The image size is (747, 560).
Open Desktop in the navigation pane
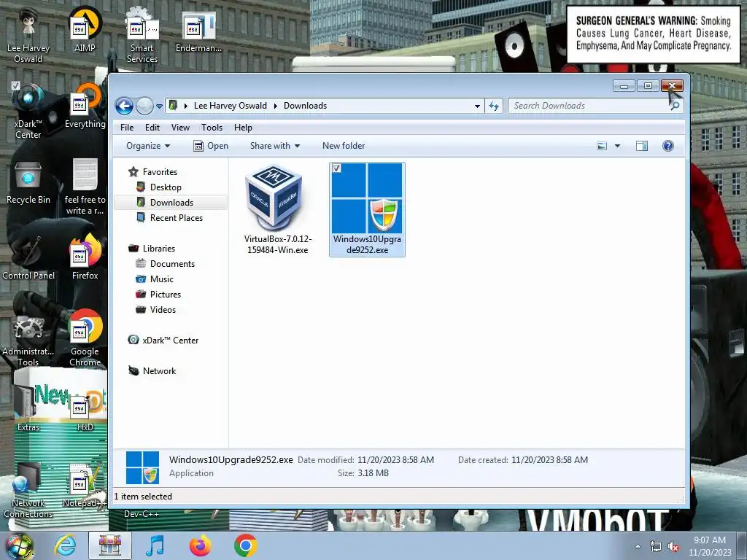(x=166, y=187)
